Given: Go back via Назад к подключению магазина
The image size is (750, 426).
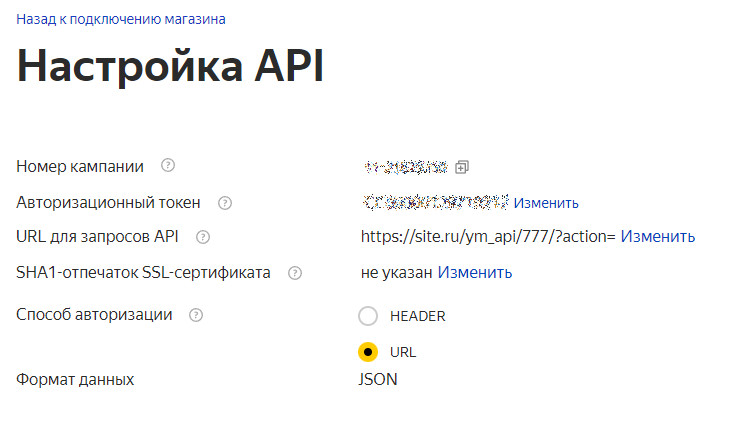Looking at the screenshot, I should click(x=121, y=19).
